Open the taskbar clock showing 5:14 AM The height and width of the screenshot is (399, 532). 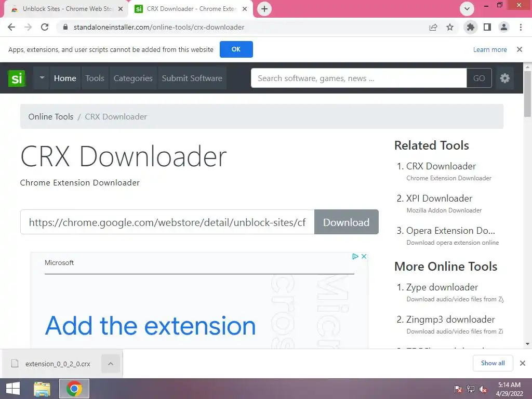coord(509,389)
